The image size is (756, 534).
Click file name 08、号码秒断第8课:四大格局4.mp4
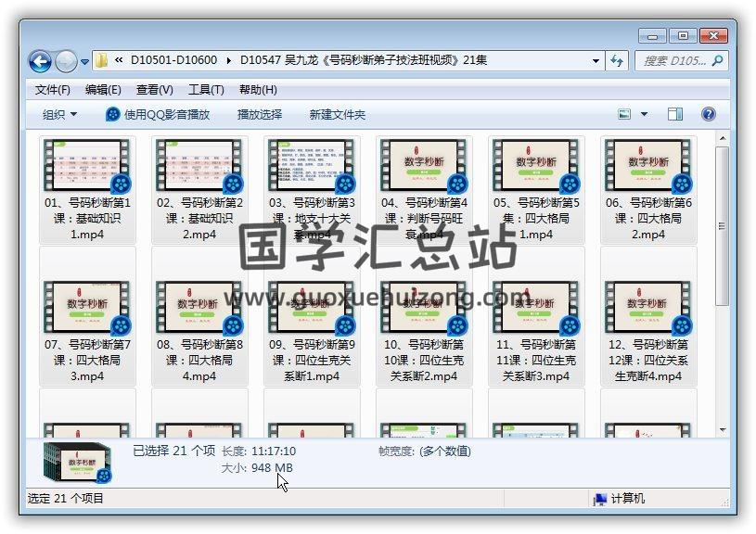pos(199,360)
